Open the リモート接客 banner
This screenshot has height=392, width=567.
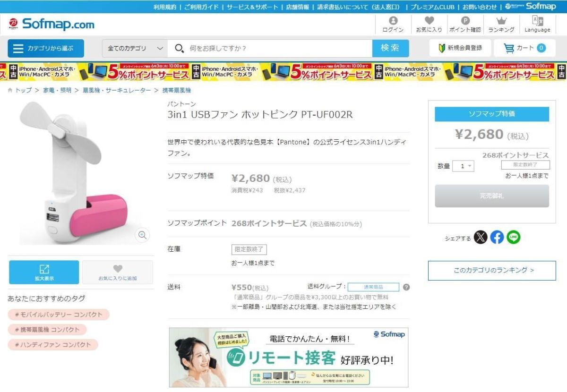pos(289,358)
